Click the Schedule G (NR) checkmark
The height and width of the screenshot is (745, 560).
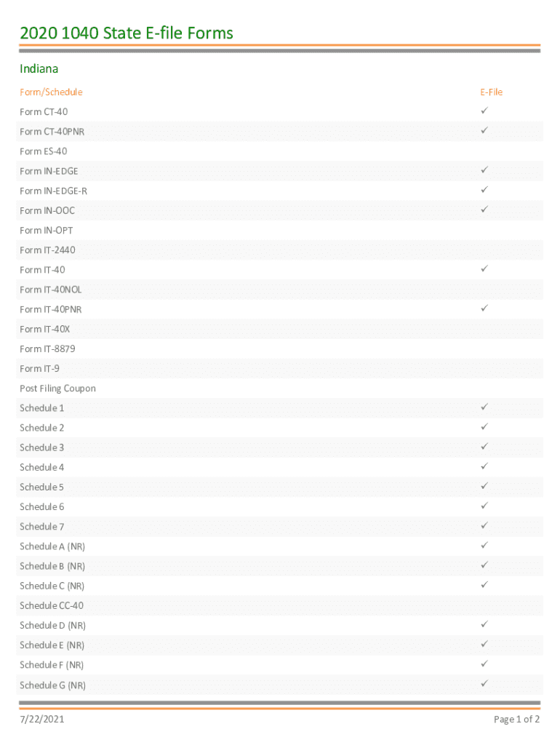484,684
